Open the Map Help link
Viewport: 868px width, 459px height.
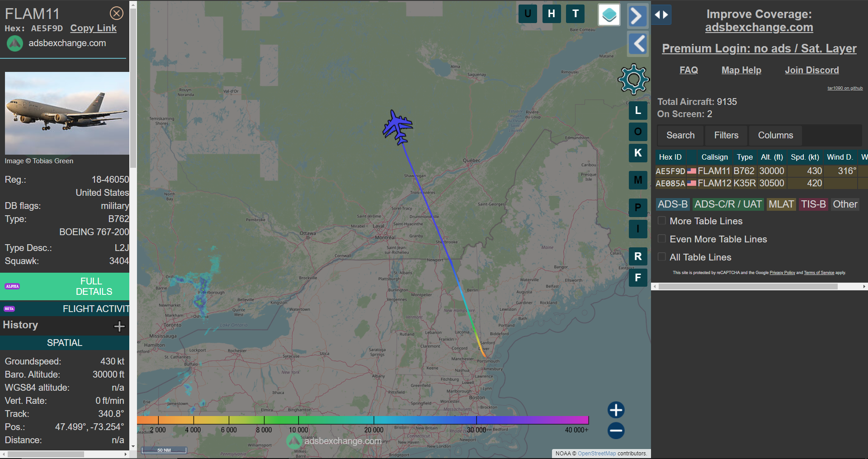tap(741, 70)
